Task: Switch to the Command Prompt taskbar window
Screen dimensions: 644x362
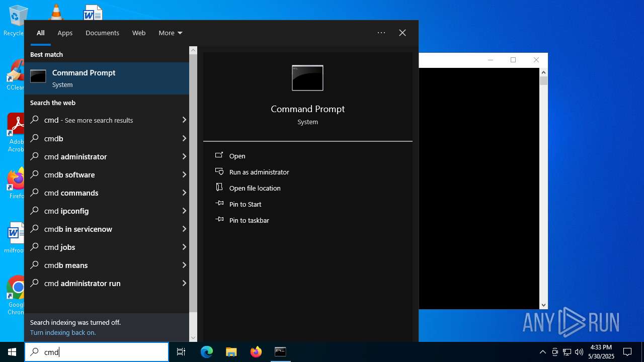Action: (280, 352)
